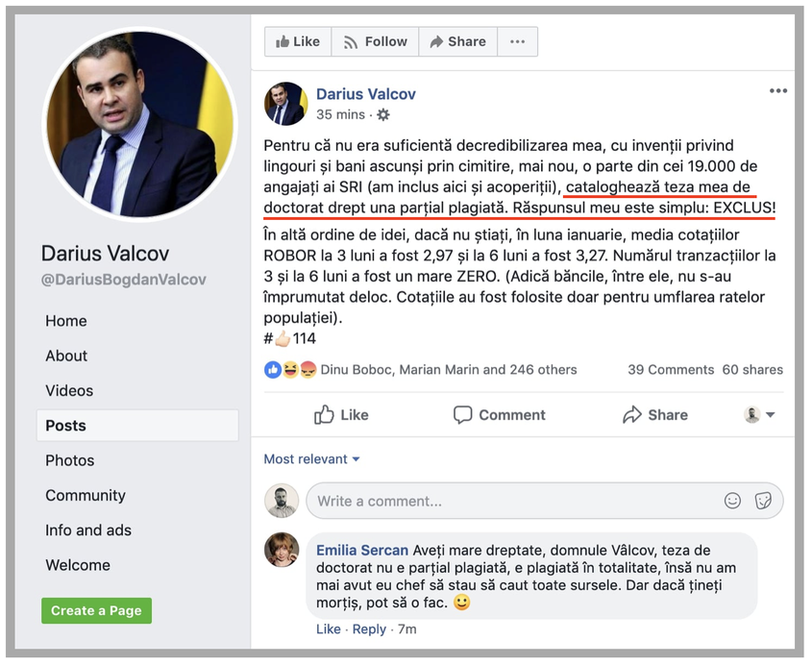Click the emoji smiley icon in comment box
Screen dimensions: 812x665
(x=732, y=501)
